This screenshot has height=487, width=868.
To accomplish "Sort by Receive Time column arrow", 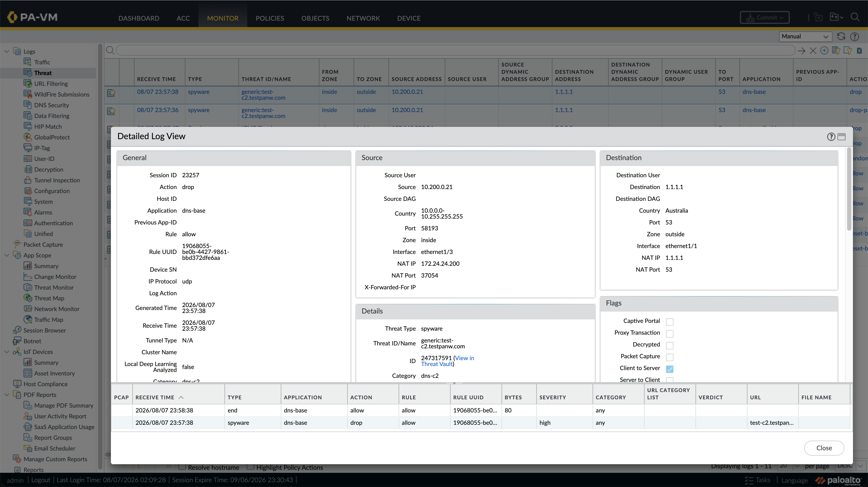I will coord(181,397).
